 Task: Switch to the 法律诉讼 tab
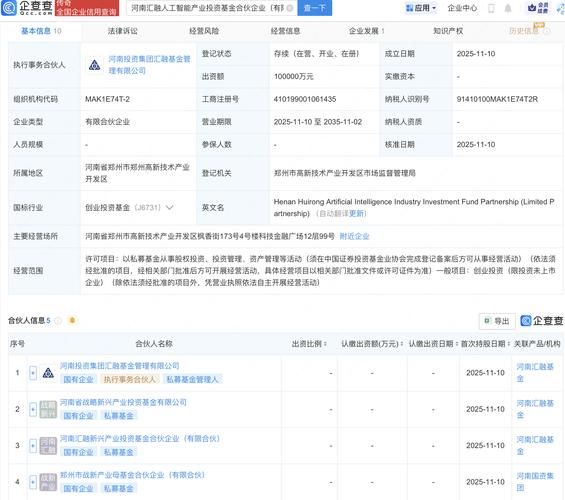click(123, 31)
